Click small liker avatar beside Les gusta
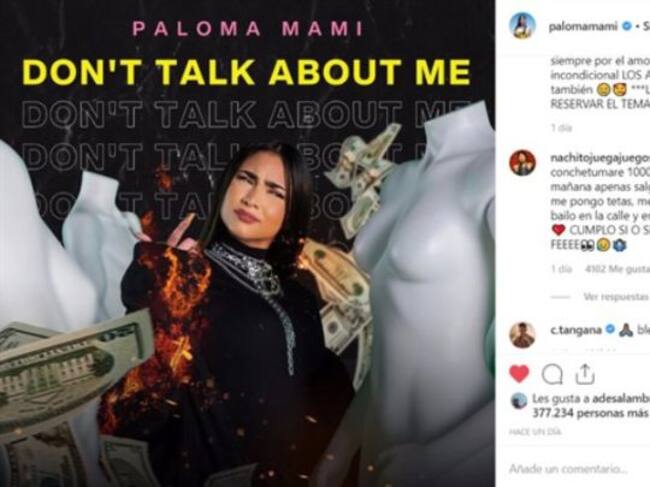The width and height of the screenshot is (650, 487). [x=518, y=401]
